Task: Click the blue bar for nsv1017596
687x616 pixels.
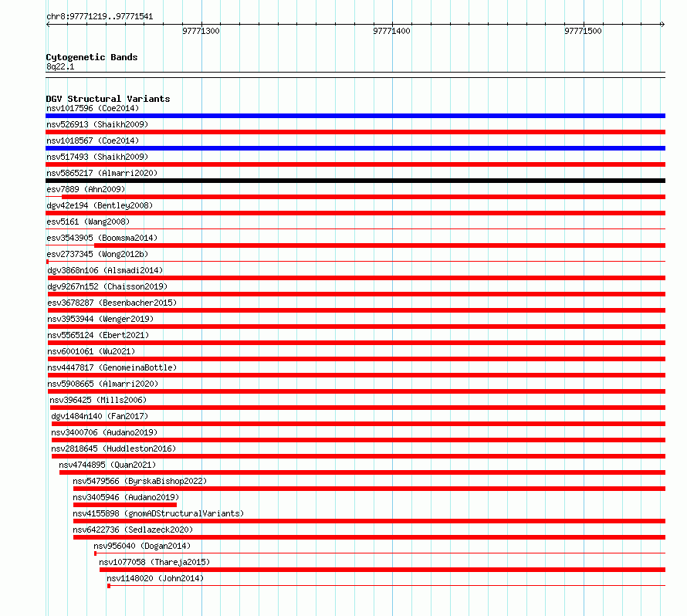Action: point(355,116)
